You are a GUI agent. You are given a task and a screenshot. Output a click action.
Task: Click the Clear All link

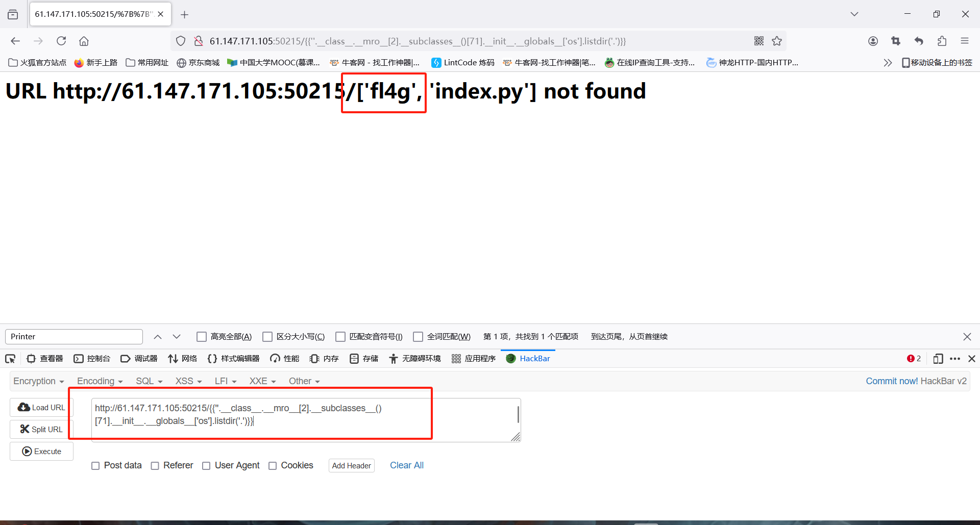pos(406,465)
